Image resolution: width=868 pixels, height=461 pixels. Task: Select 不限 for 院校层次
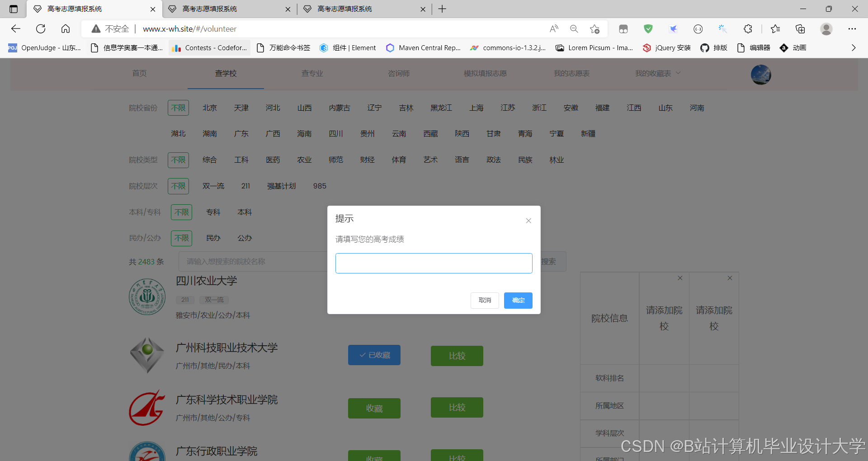(x=178, y=186)
